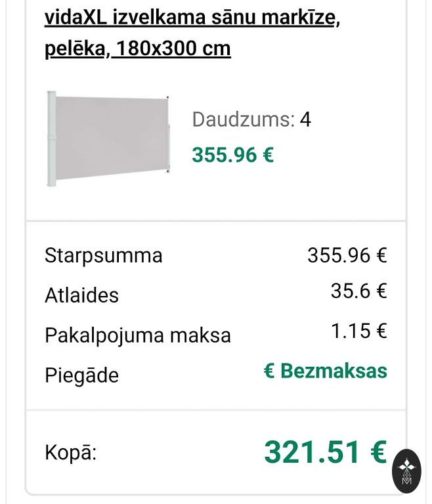
Task: Open the vidaXL izvelkama sānu markīze link
Action: tap(192, 17)
